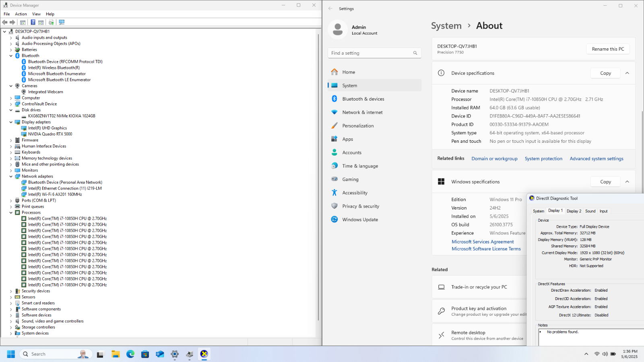This screenshot has width=644, height=362.
Task: Click the DirectX Diagnostic Tool taskbar icon
Action: 204,354
